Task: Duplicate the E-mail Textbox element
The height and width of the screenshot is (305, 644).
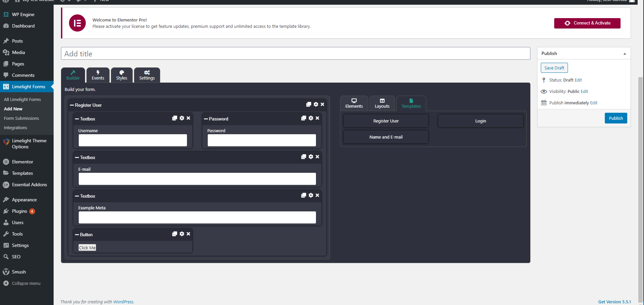Action: pyautogui.click(x=304, y=157)
